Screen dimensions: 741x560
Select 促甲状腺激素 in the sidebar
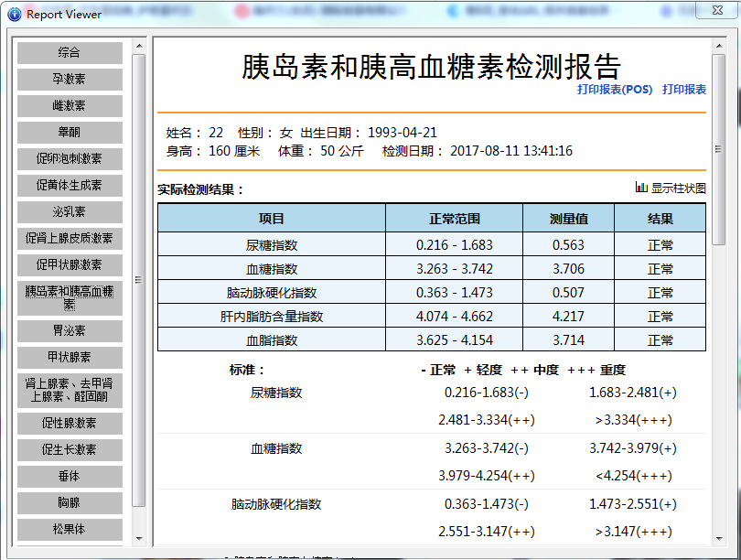(x=70, y=264)
